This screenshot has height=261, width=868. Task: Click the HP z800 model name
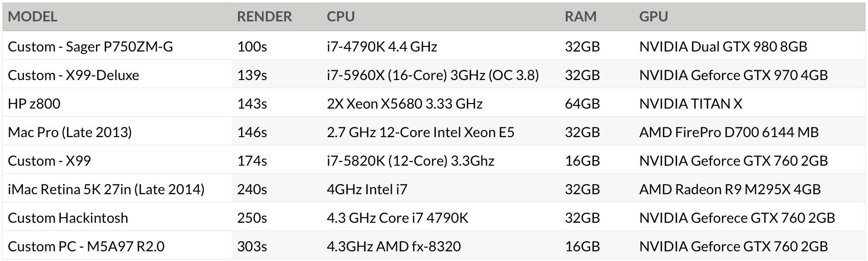tap(34, 104)
